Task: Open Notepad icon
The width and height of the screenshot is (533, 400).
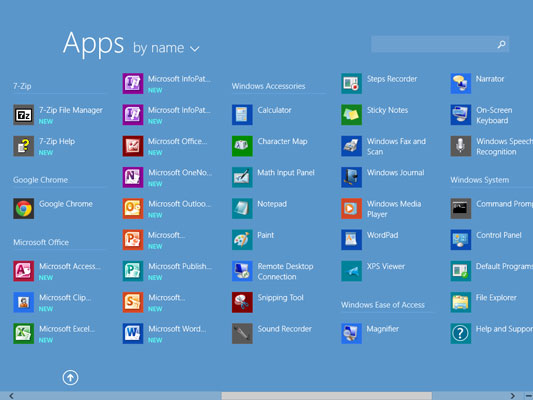Action: point(242,209)
